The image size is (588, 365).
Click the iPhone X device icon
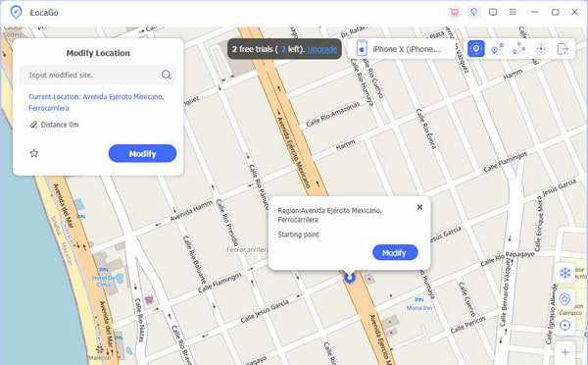tap(362, 48)
